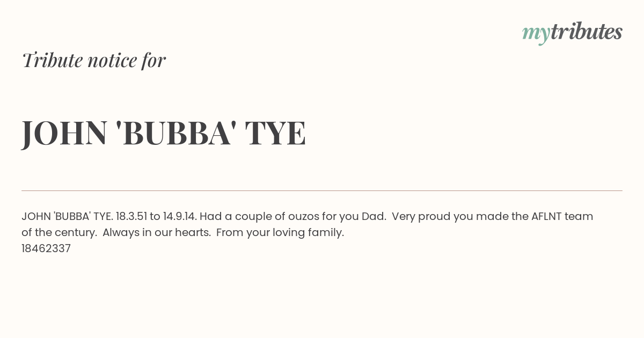Click "From your loving family" text

tap(279, 233)
